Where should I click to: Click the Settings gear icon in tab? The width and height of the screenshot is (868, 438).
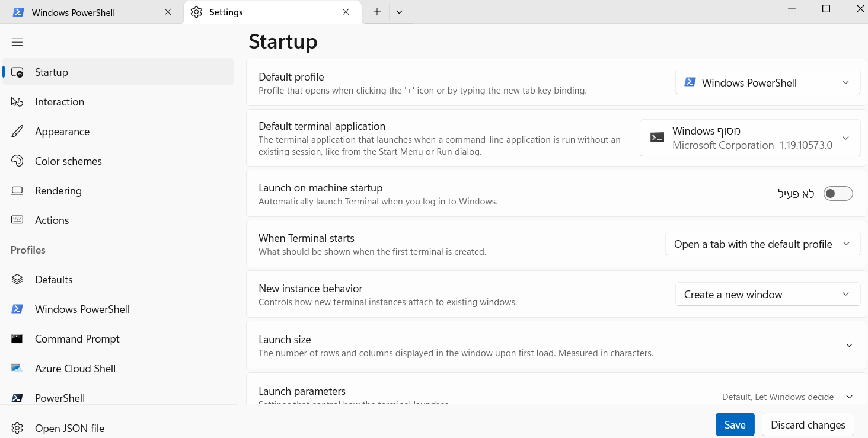point(196,12)
